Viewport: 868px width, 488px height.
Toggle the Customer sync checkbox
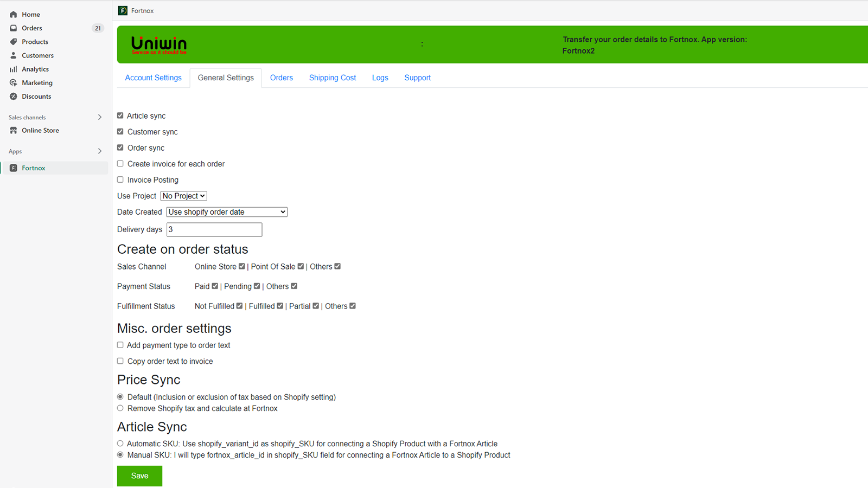tap(120, 131)
